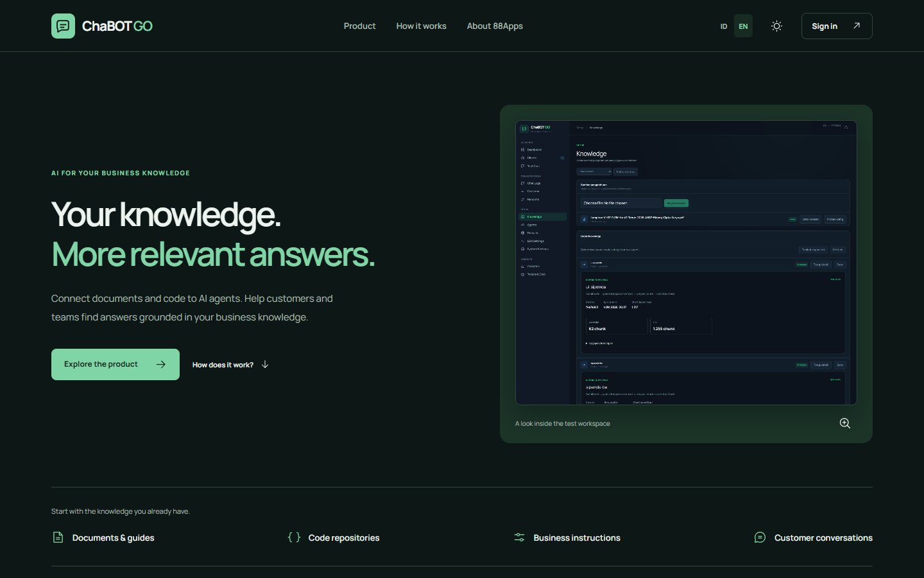Click the Documents & guides file icon

click(x=58, y=538)
